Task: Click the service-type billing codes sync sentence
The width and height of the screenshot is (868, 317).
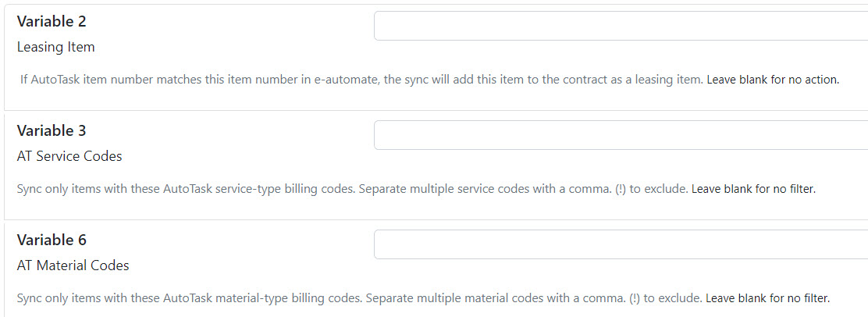Action: (x=186, y=189)
